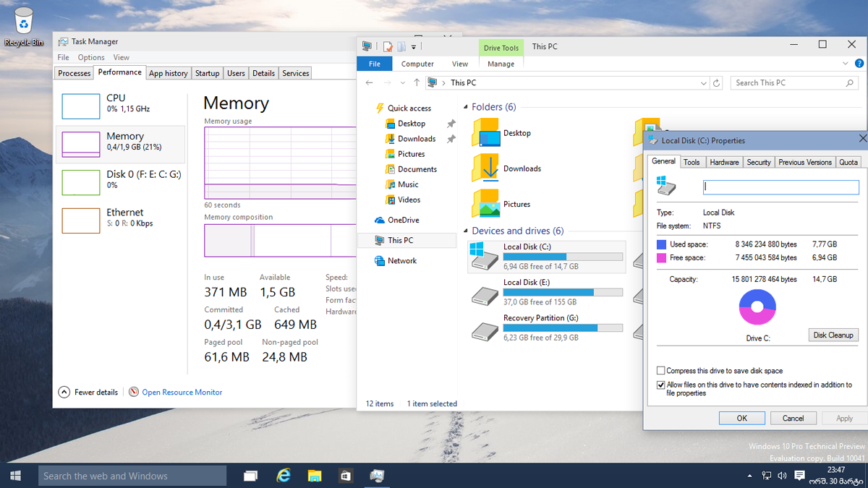Open Internet Explorer from the taskbar
Viewport: 868px width, 488px height.
tap(284, 475)
